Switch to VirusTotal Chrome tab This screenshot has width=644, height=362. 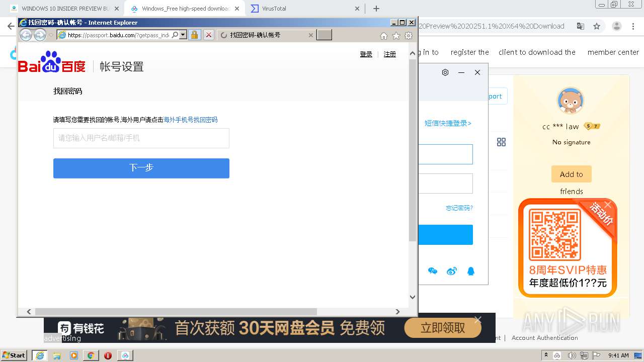[x=305, y=9]
